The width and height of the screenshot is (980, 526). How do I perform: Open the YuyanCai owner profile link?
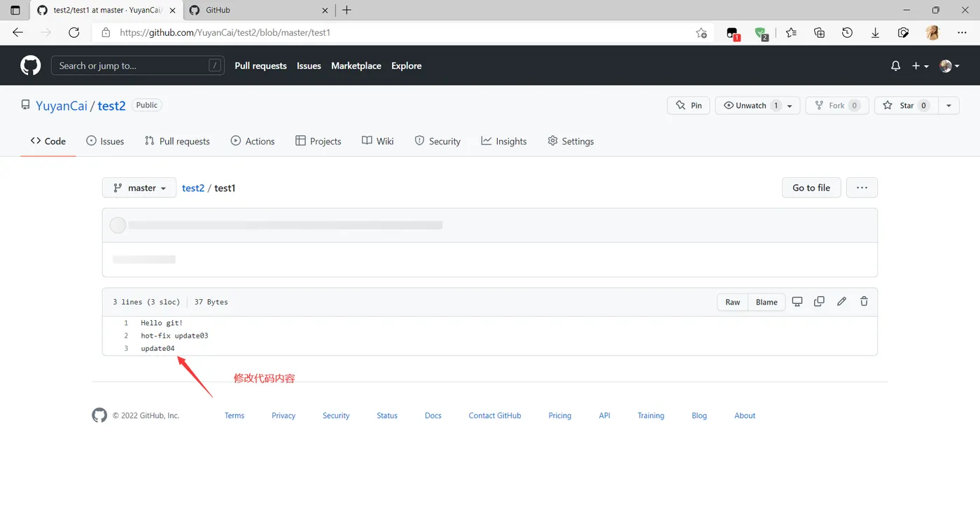click(x=62, y=106)
